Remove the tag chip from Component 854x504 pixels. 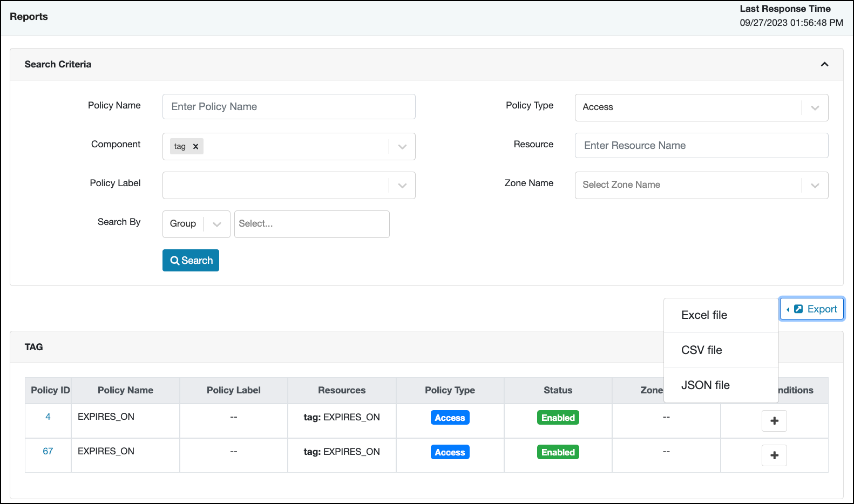(x=195, y=147)
